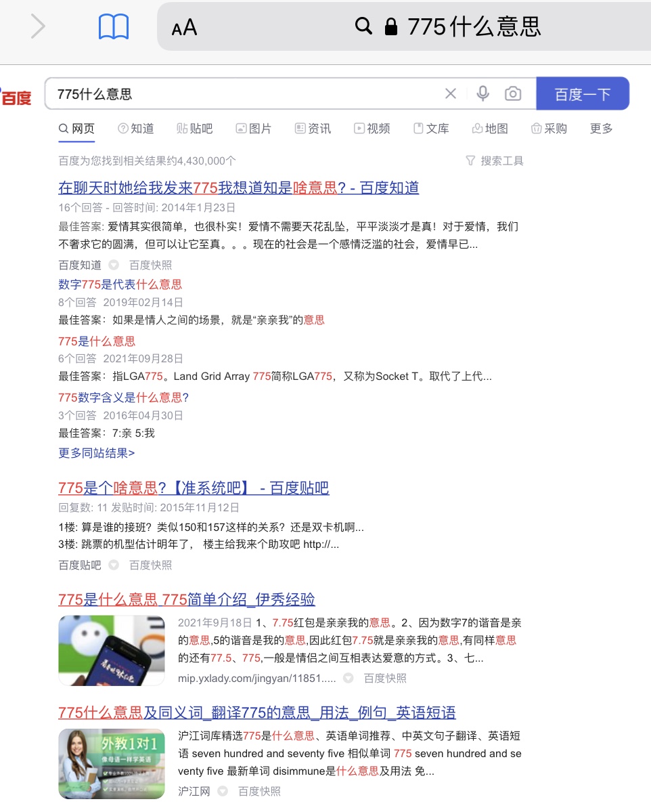Open image search with the camera icon

tap(513, 93)
